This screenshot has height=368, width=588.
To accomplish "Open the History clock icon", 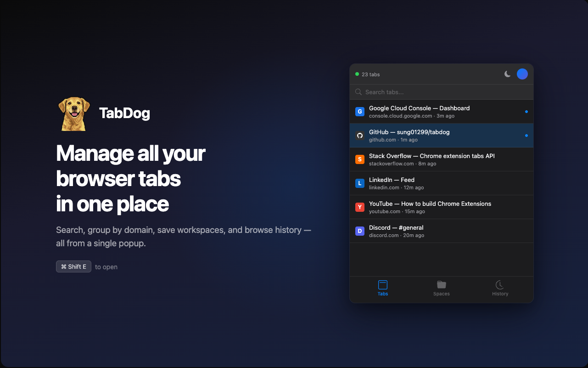I will point(500,284).
